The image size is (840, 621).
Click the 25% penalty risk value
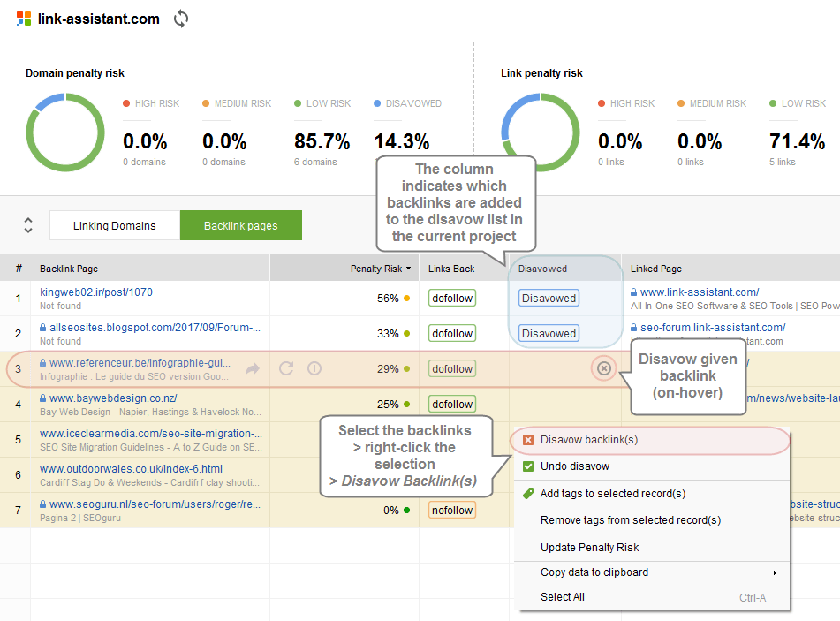point(388,405)
